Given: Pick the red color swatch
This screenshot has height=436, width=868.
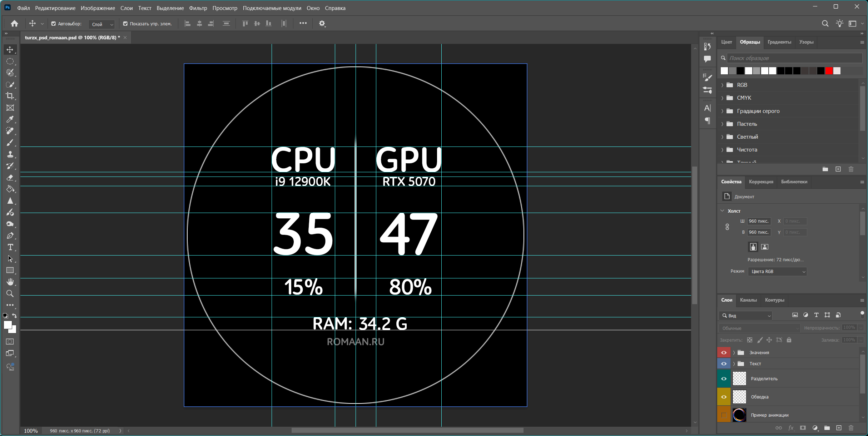Looking at the screenshot, I should [x=829, y=71].
